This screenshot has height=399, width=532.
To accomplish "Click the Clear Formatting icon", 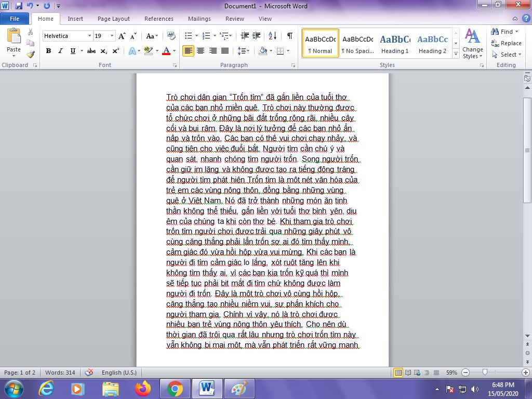I will [171, 36].
